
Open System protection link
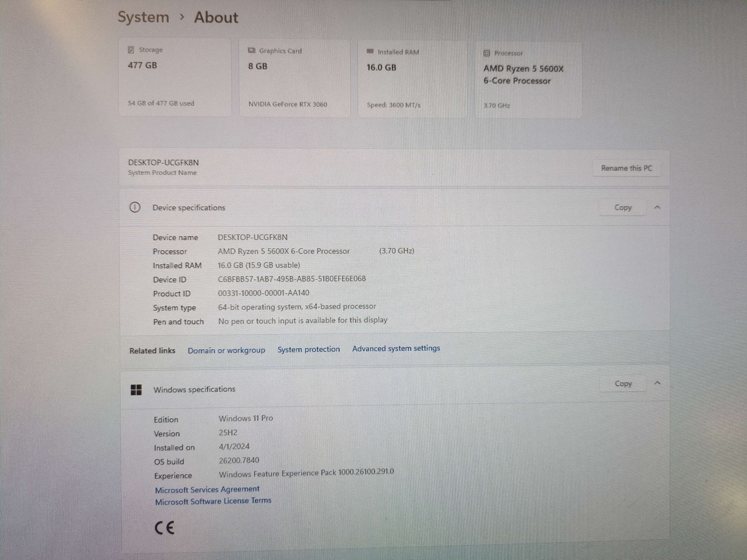309,349
